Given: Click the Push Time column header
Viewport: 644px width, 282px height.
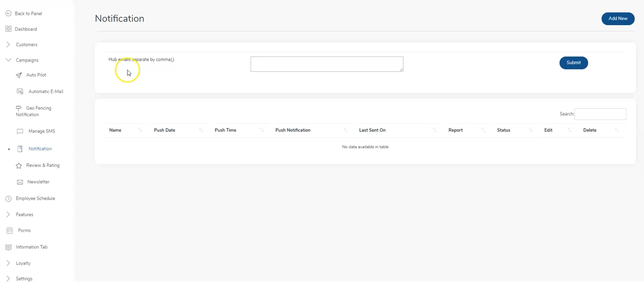Looking at the screenshot, I should [x=225, y=130].
